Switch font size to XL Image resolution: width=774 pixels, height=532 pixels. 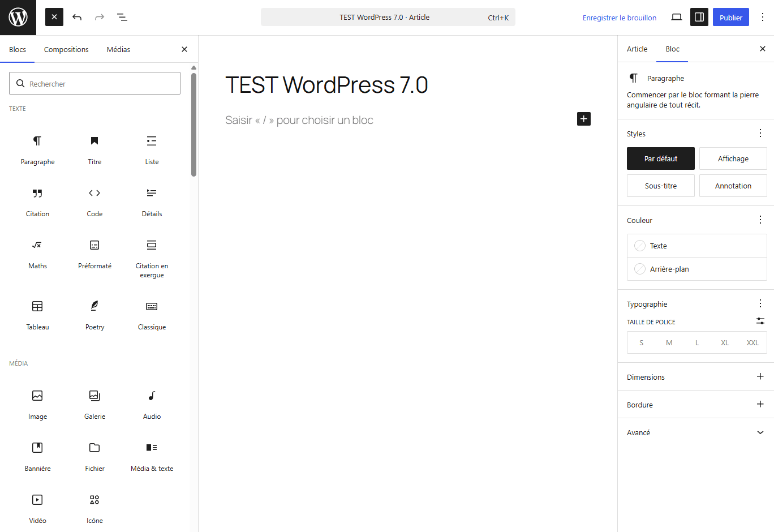[725, 342]
